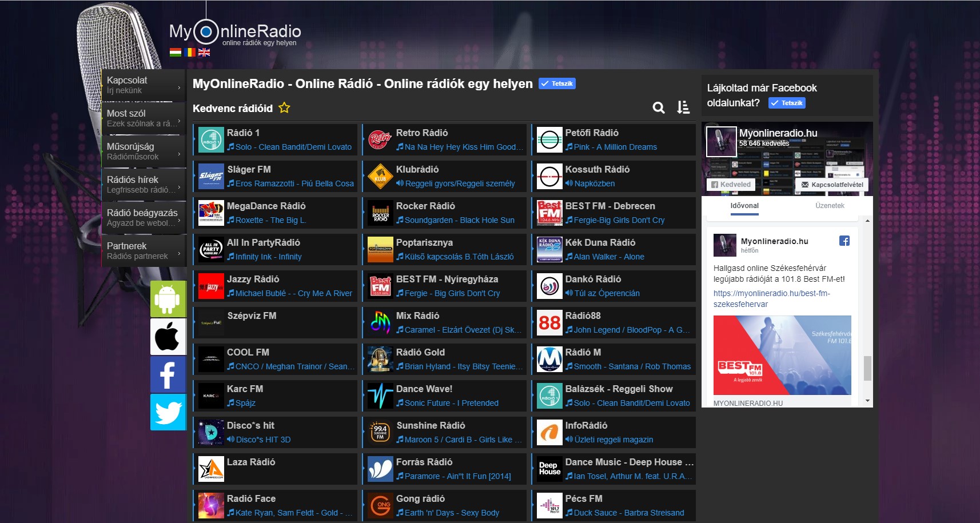The image size is (980, 523).
Task: Click the sort order icon
Action: tap(683, 107)
